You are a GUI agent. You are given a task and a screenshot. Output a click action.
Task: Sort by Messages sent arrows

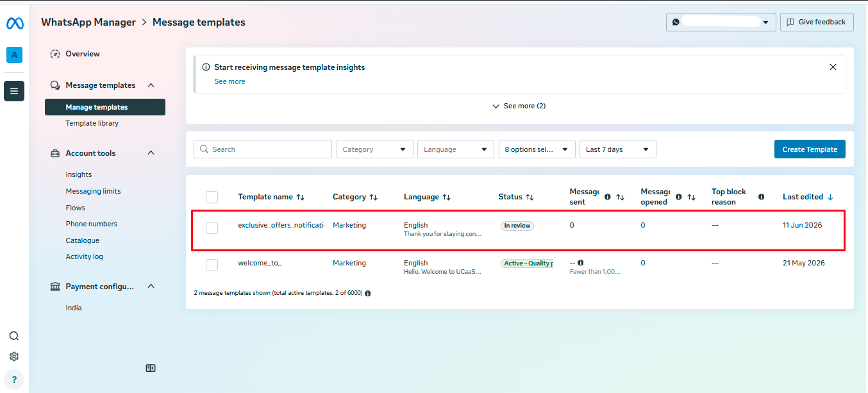[x=620, y=197]
